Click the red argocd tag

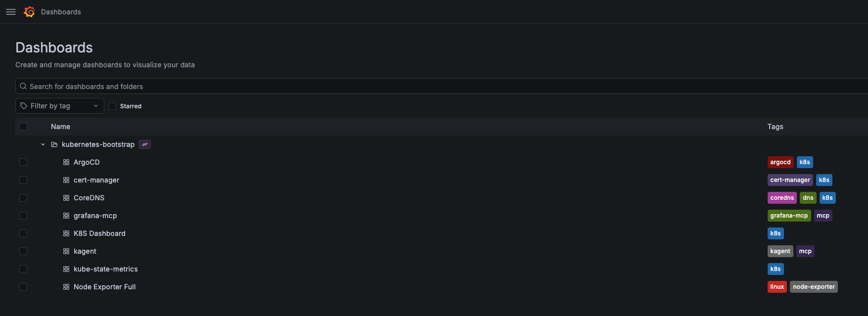coord(781,162)
